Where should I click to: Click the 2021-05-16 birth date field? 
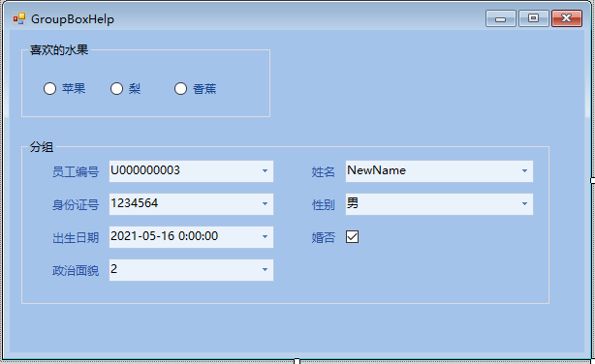point(184,237)
